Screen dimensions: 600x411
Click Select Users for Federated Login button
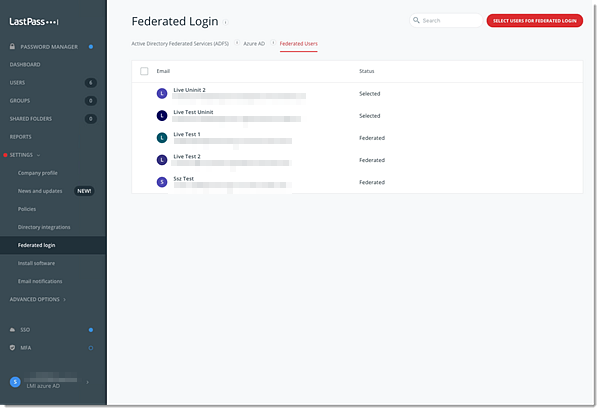535,21
